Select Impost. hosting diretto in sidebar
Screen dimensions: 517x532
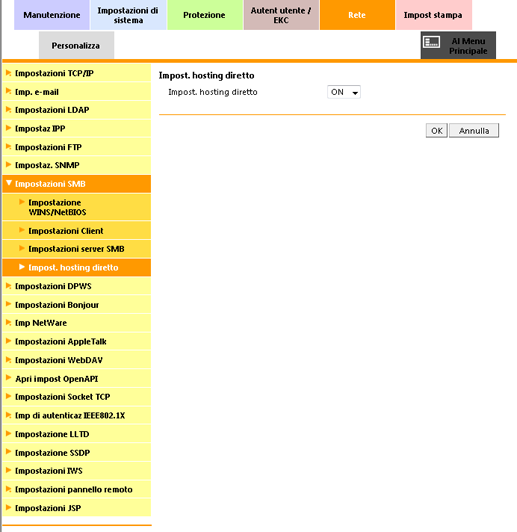click(77, 267)
